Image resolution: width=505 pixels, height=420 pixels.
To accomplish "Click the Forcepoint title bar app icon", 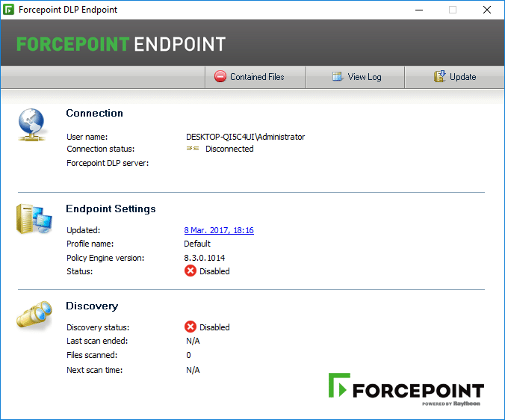I will tap(8, 9).
